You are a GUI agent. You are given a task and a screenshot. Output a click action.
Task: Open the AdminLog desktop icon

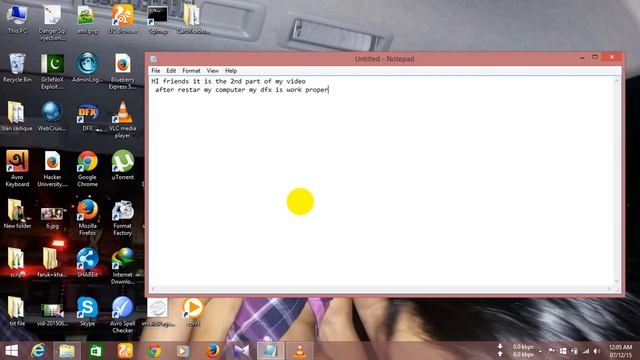tap(87, 68)
